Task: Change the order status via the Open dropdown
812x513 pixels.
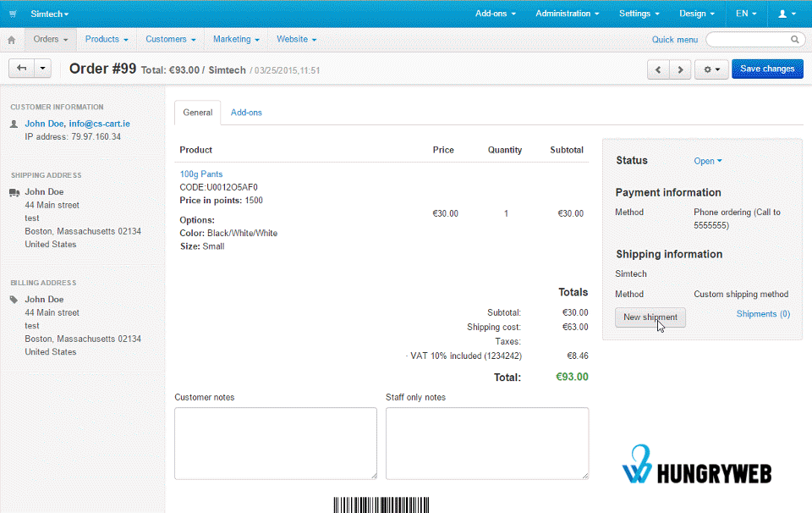Action: click(x=707, y=160)
